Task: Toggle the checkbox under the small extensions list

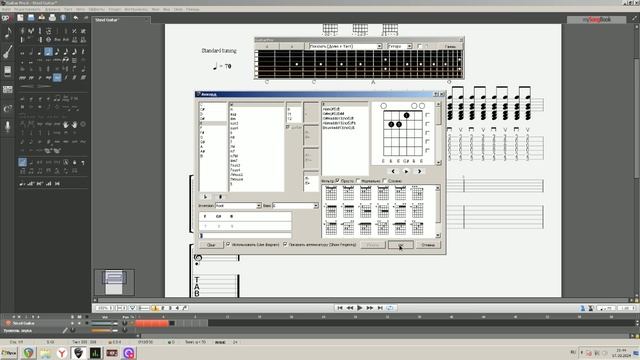Action: (x=288, y=127)
